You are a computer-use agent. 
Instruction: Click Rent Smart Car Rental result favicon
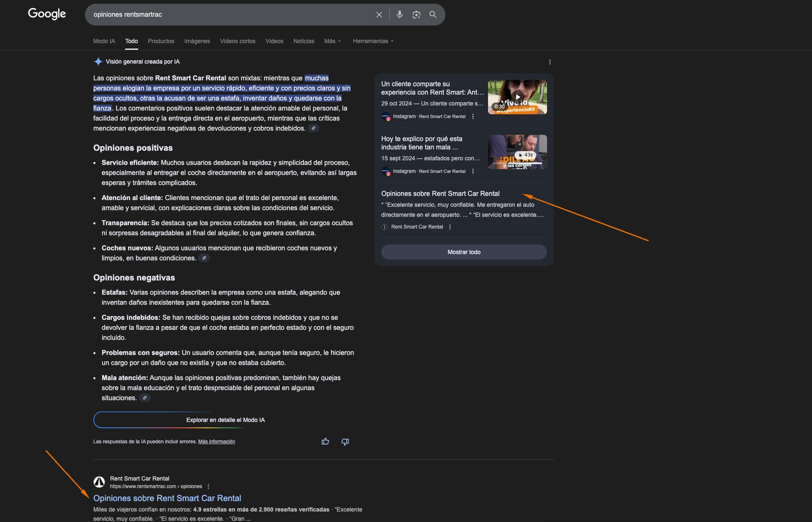(99, 482)
